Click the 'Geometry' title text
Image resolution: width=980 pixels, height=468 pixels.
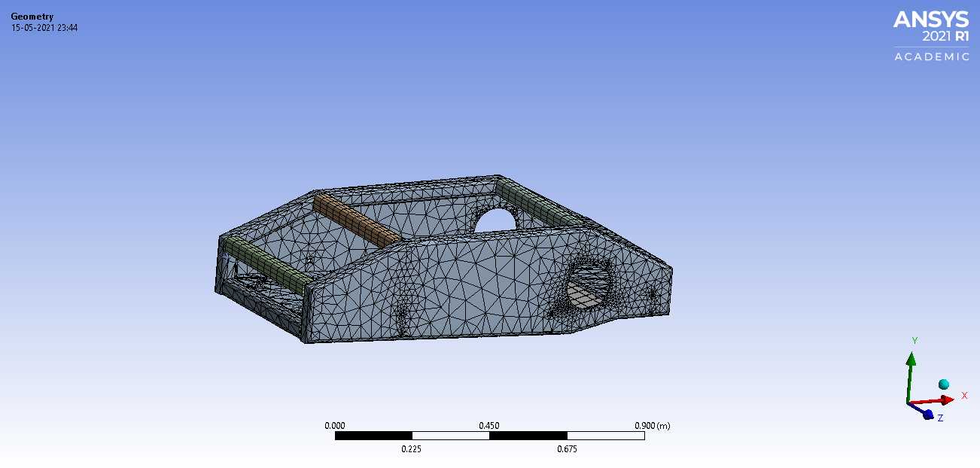[32, 17]
